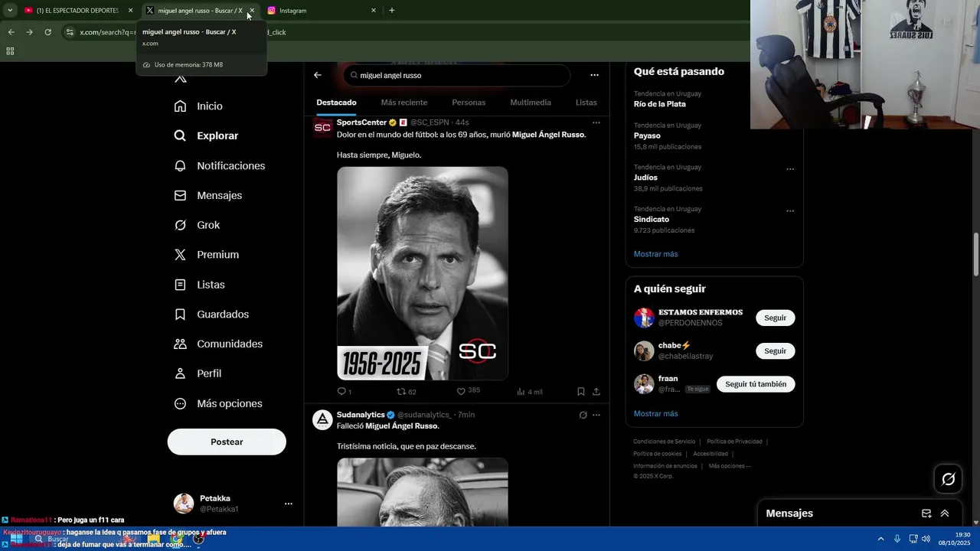Open Sudanalytics post image

(x=423, y=491)
